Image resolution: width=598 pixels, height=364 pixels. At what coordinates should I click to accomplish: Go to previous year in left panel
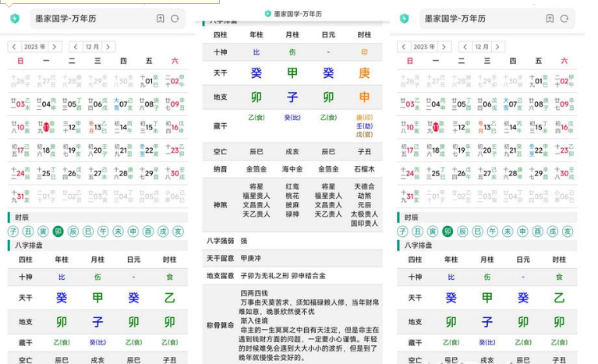14,47
